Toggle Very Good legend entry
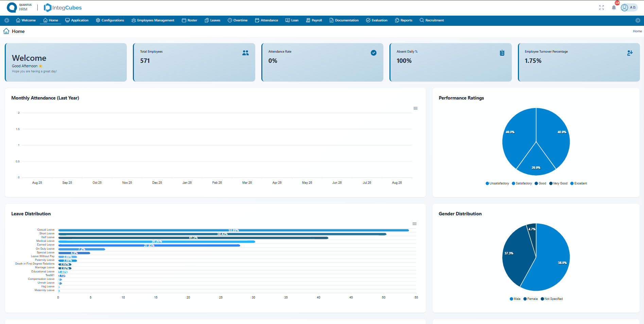 [558, 183]
